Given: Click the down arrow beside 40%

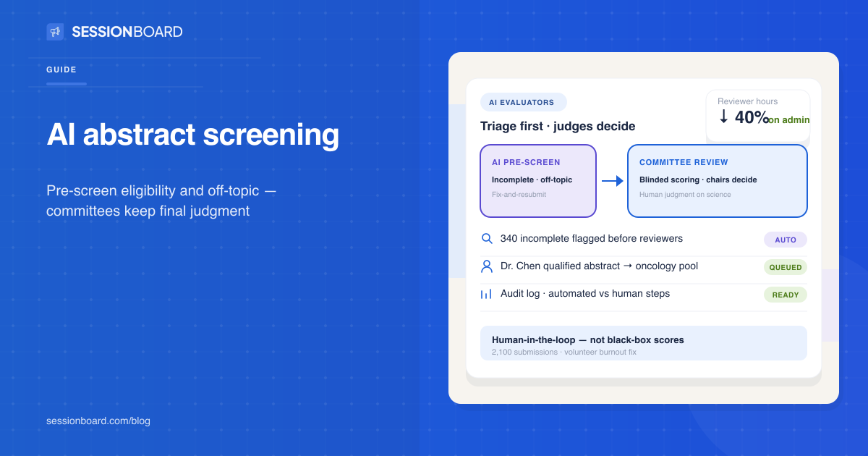Looking at the screenshot, I should tap(724, 117).
